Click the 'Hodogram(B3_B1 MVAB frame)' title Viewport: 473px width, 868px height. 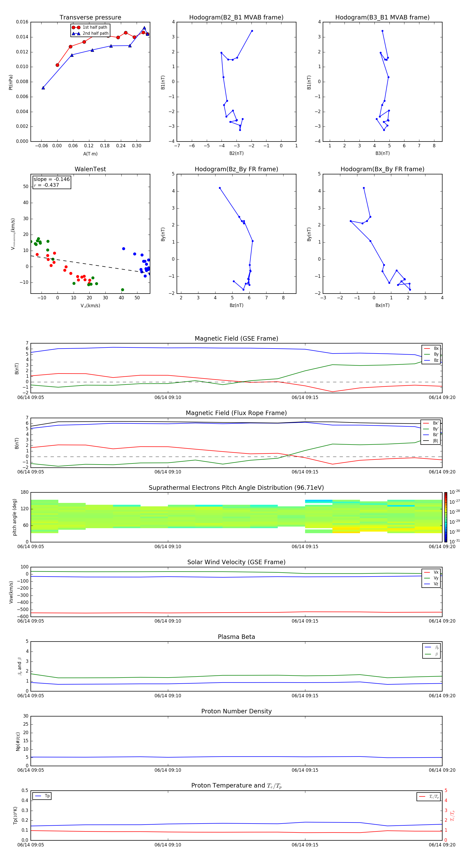tap(382, 17)
